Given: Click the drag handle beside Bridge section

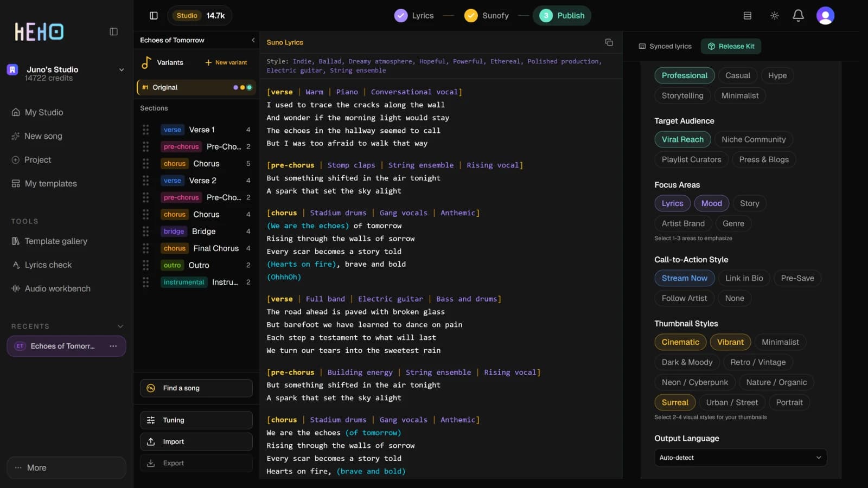Looking at the screenshot, I should tap(146, 232).
